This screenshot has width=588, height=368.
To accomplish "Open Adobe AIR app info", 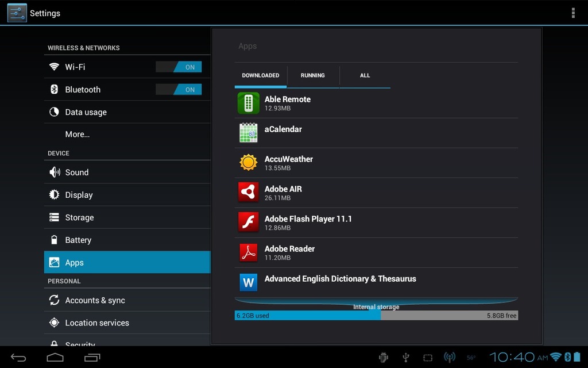I will click(376, 193).
